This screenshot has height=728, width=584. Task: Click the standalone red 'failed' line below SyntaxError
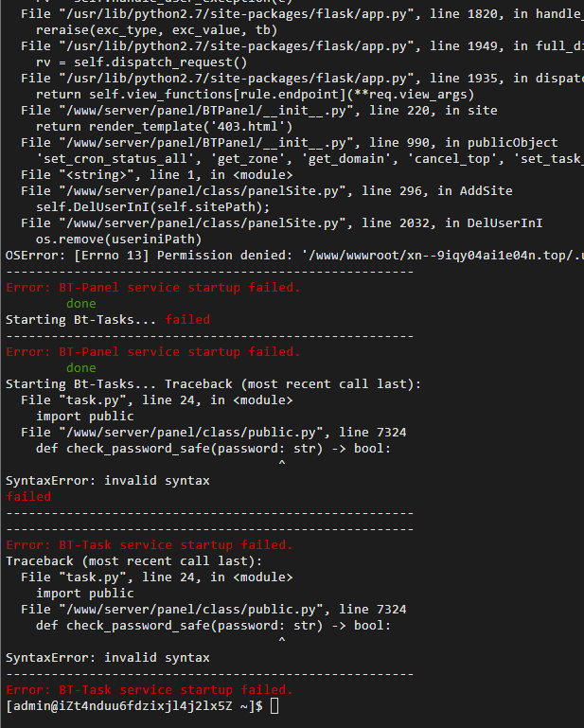click(x=28, y=497)
